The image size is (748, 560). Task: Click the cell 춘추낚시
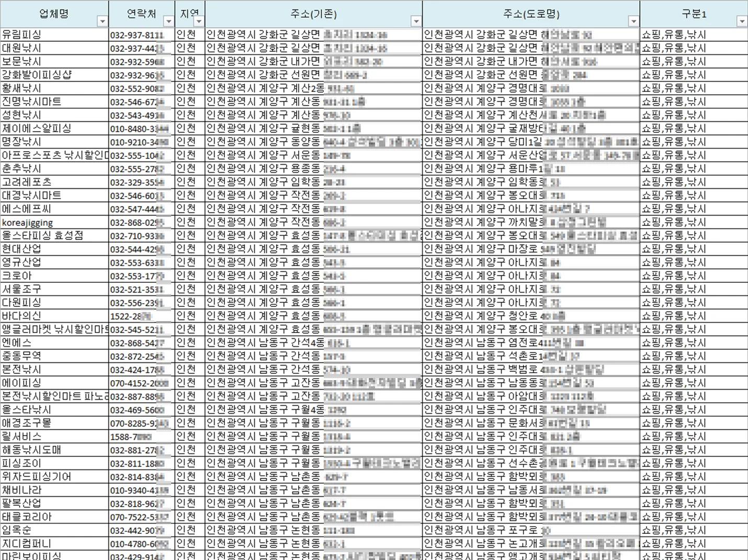[54, 168]
